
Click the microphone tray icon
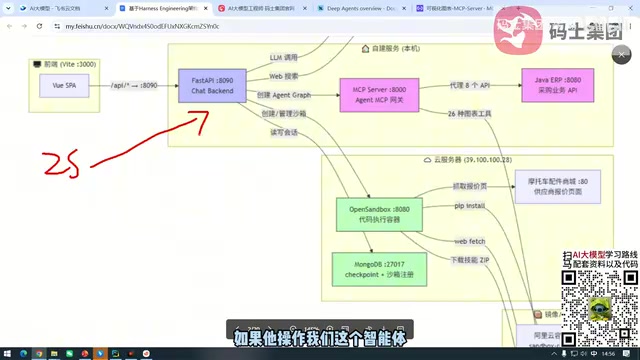[564, 353]
